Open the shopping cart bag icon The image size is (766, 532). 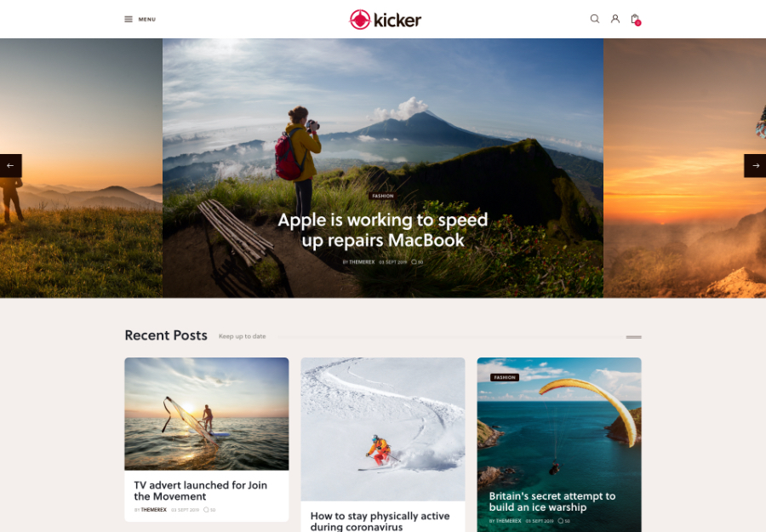coord(636,20)
